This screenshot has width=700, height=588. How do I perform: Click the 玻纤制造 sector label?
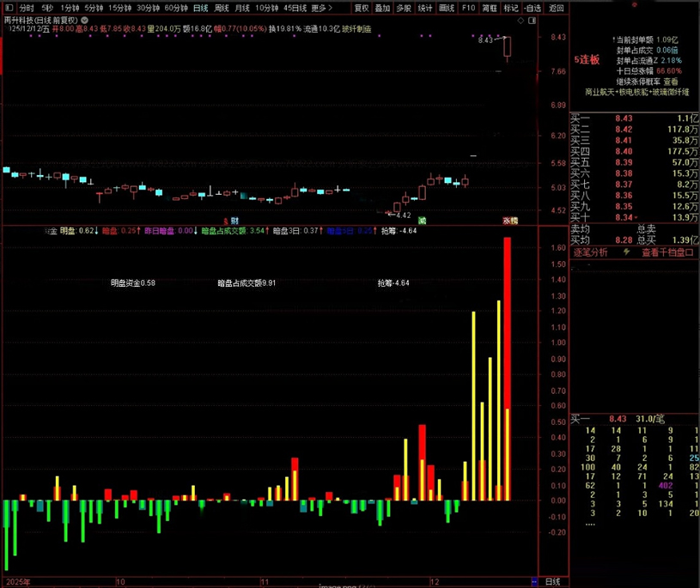click(356, 29)
